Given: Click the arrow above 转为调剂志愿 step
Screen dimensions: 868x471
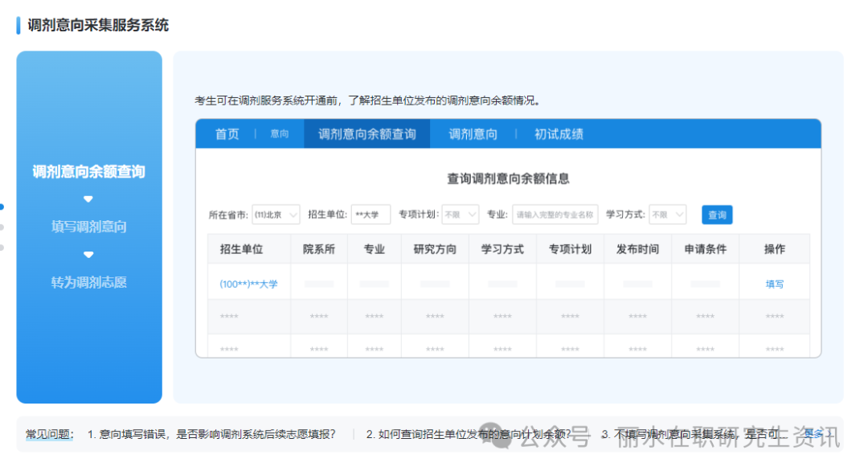Looking at the screenshot, I should click(x=88, y=255).
